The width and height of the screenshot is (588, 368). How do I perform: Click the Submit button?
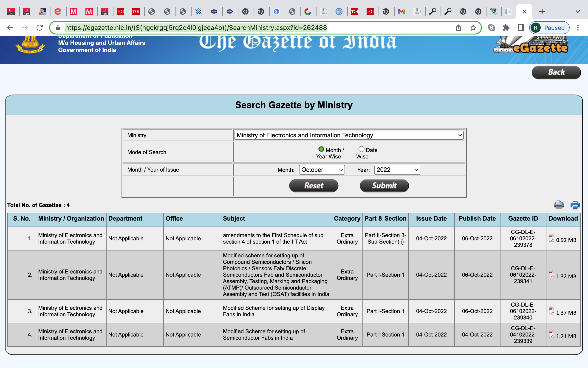tap(384, 186)
